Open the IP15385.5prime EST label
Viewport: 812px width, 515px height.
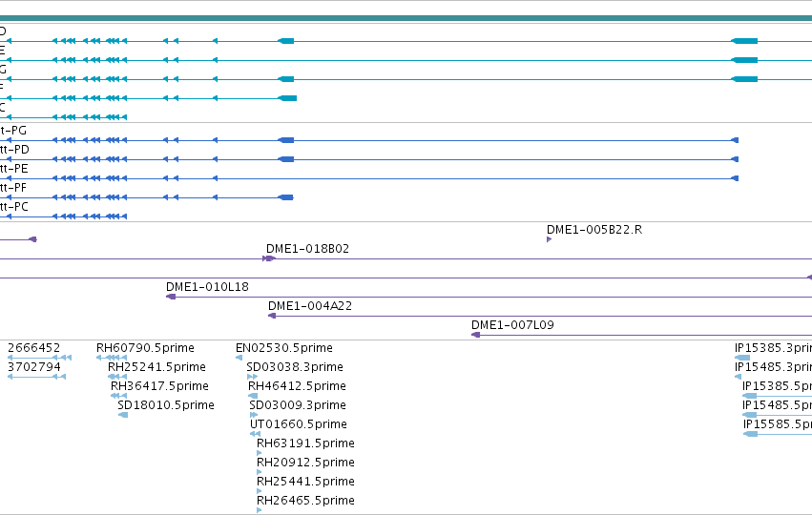[x=777, y=386]
